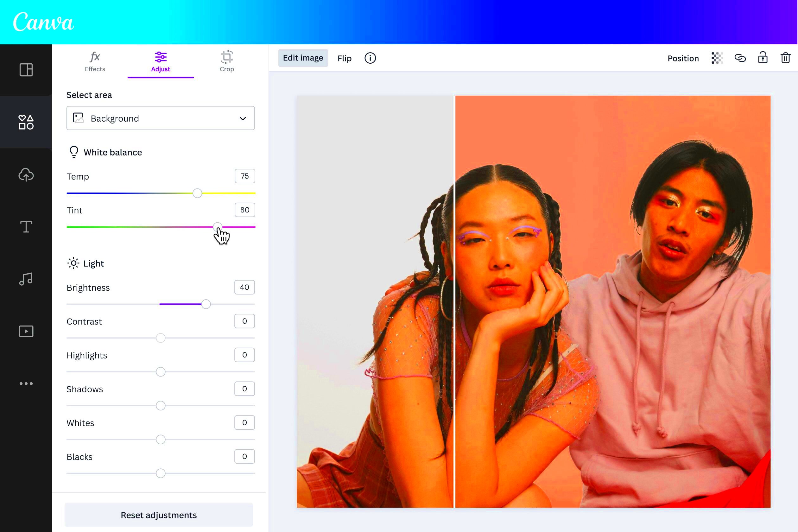Click the link/chain icon in toolbar
Screen dimensions: 798x532
click(x=740, y=58)
